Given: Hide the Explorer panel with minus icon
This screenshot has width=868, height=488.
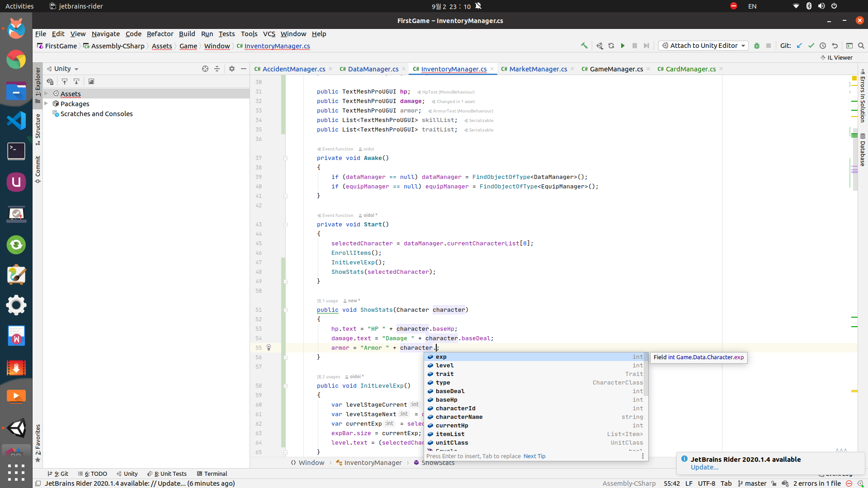Looking at the screenshot, I should pos(244,69).
